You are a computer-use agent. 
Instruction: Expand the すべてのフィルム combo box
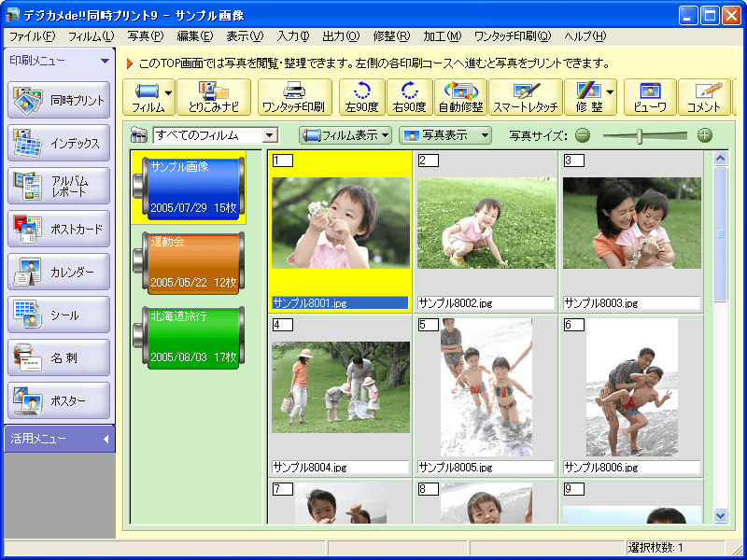click(270, 136)
